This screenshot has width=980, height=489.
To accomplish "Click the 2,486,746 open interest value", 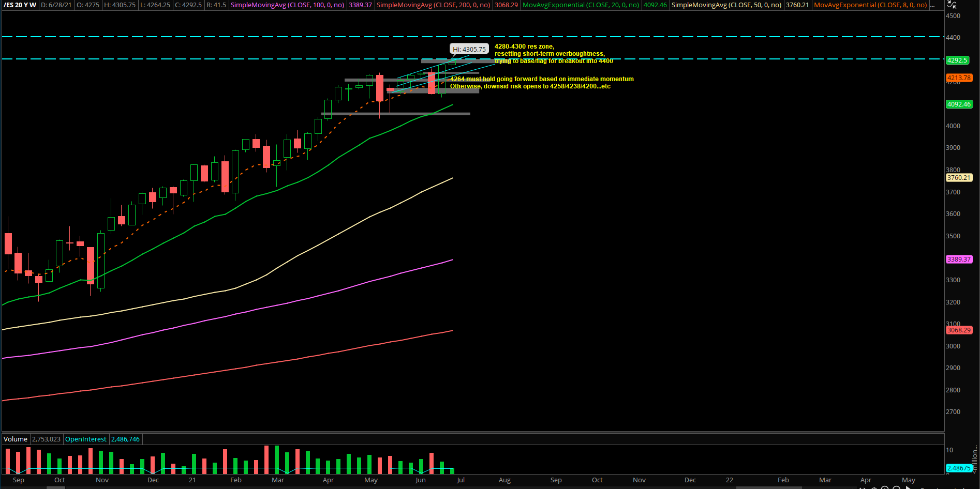I will click(125, 439).
